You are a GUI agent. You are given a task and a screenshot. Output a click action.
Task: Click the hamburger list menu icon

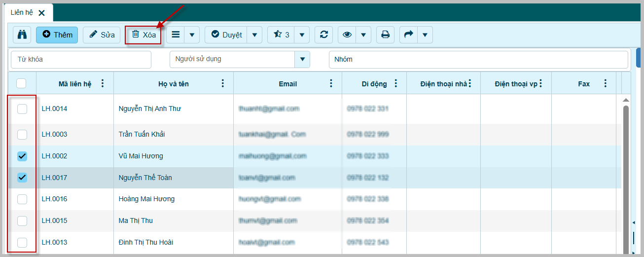point(176,35)
